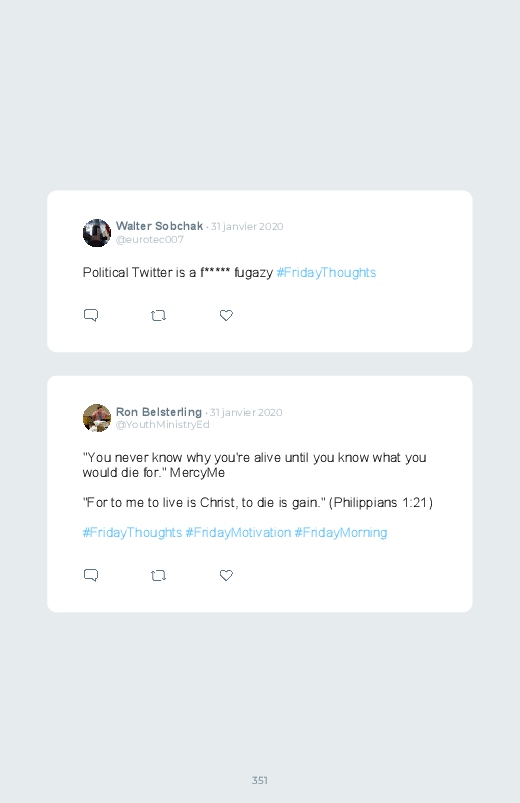This screenshot has width=520, height=803.
Task: Click reply icon on Walter Sobchak's tweet
Action: pyautogui.click(x=91, y=315)
